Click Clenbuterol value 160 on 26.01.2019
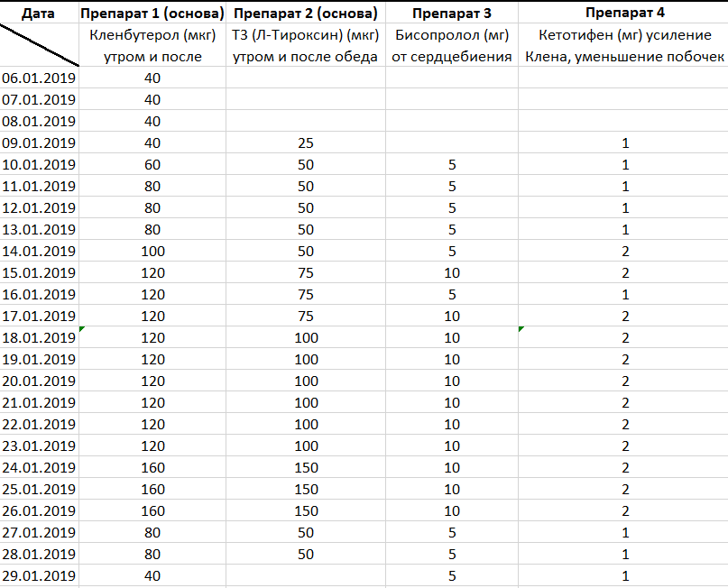This screenshot has width=728, height=588. click(152, 511)
